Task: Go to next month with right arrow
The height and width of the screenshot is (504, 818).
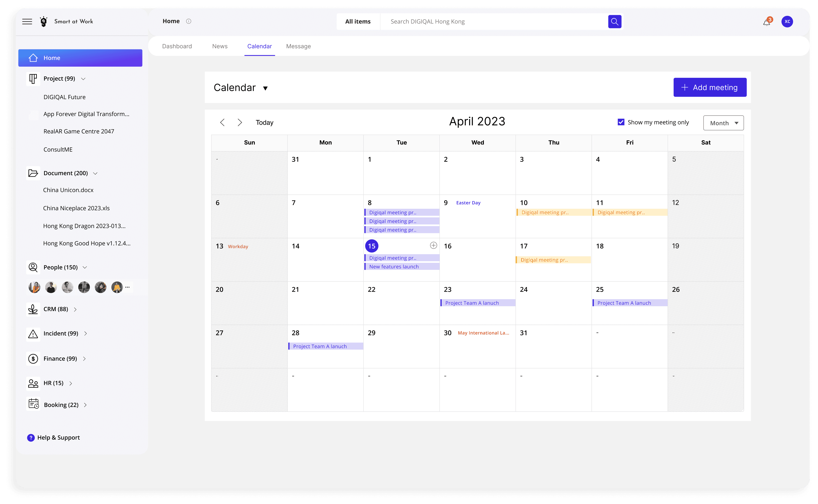Action: coord(239,122)
